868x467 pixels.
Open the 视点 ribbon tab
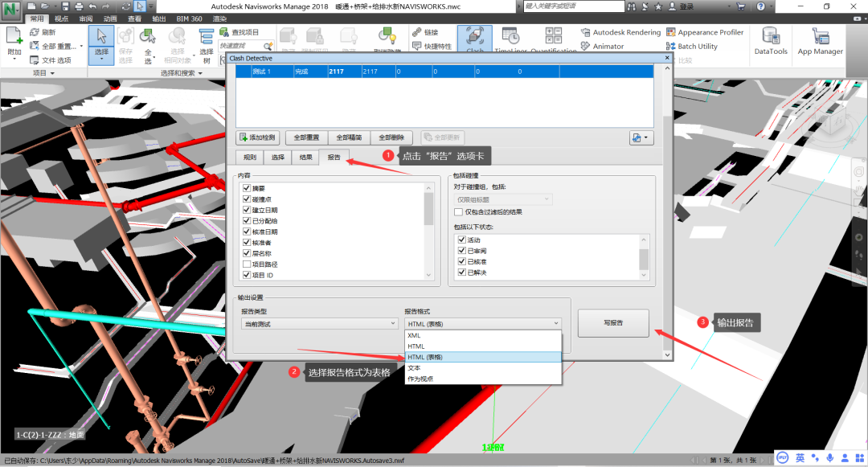(x=61, y=18)
